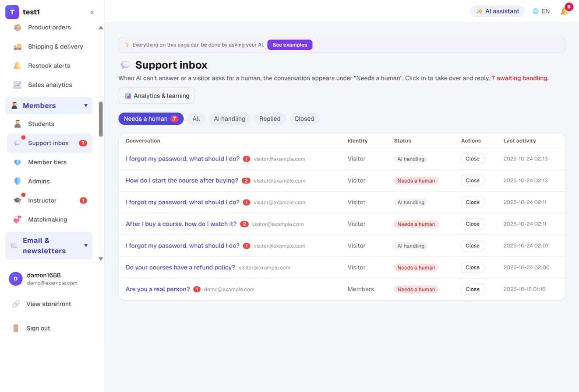Screen dimensions: 579x392
Task: Click the demo@example.com email in Are you a real person row
Action: (229, 290)
